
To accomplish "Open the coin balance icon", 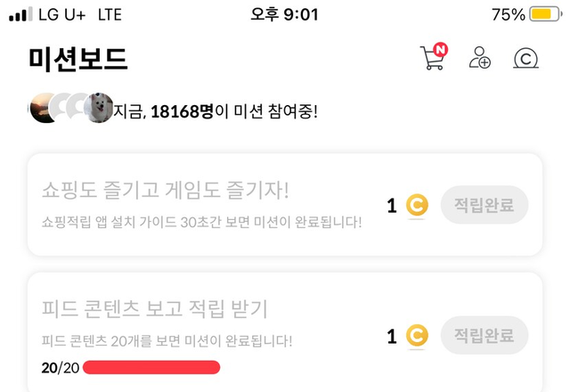I will point(527,59).
